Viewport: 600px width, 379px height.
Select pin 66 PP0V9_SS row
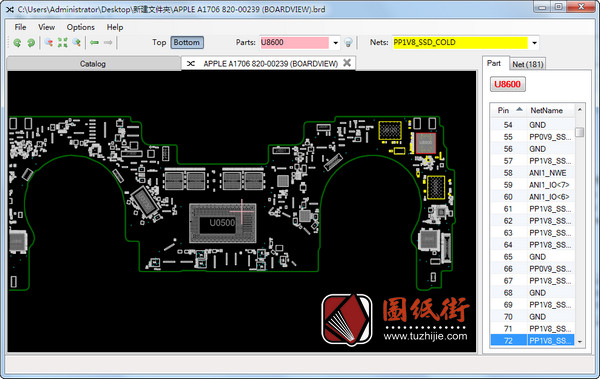[533, 269]
